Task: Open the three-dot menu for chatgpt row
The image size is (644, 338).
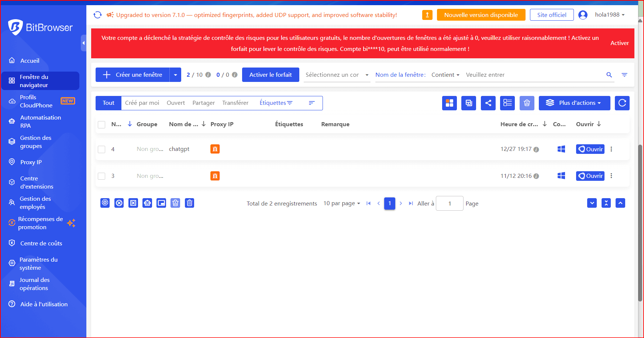Action: (611, 149)
